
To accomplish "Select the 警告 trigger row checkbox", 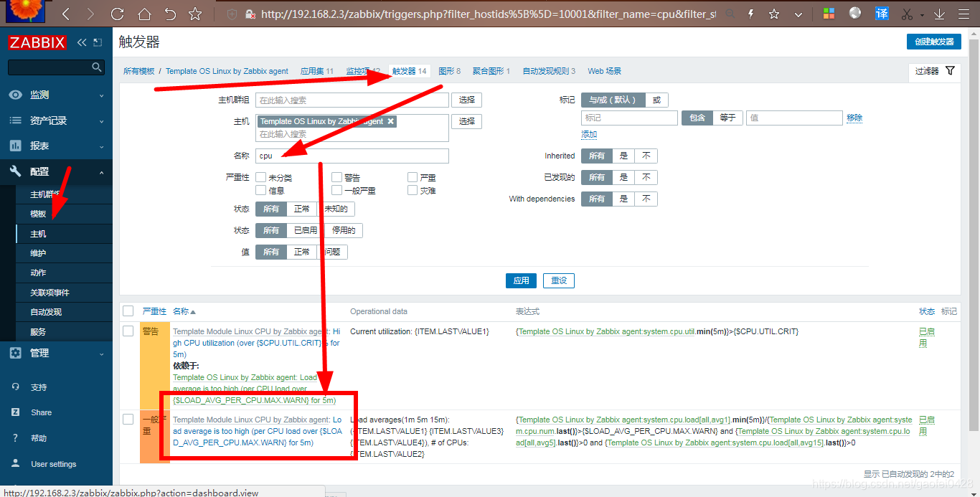I will [x=128, y=331].
